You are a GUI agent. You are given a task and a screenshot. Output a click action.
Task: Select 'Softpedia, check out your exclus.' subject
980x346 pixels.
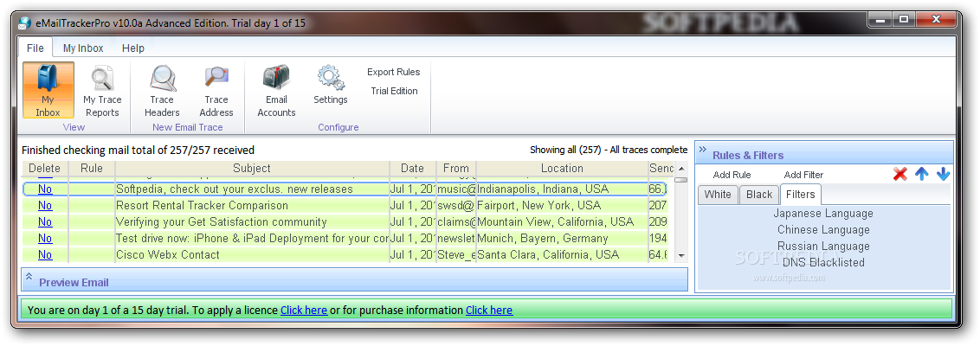tap(235, 189)
